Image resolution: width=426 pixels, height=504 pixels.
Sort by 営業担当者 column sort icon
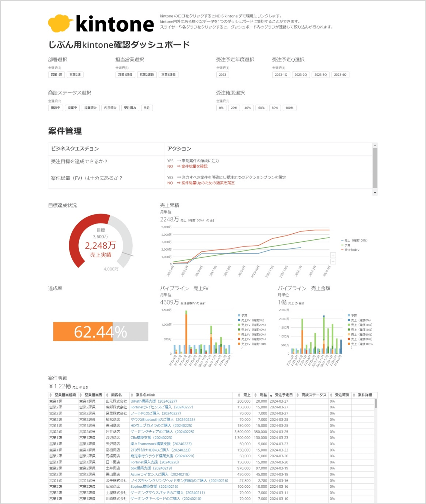click(81, 395)
